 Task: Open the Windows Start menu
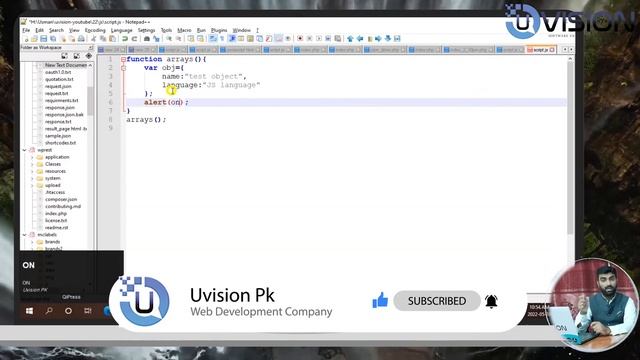pyautogui.click(x=29, y=311)
